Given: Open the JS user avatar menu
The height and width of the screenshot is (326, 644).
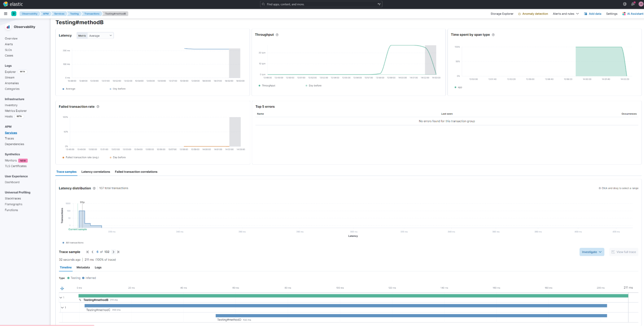Looking at the screenshot, I should pos(641,4).
